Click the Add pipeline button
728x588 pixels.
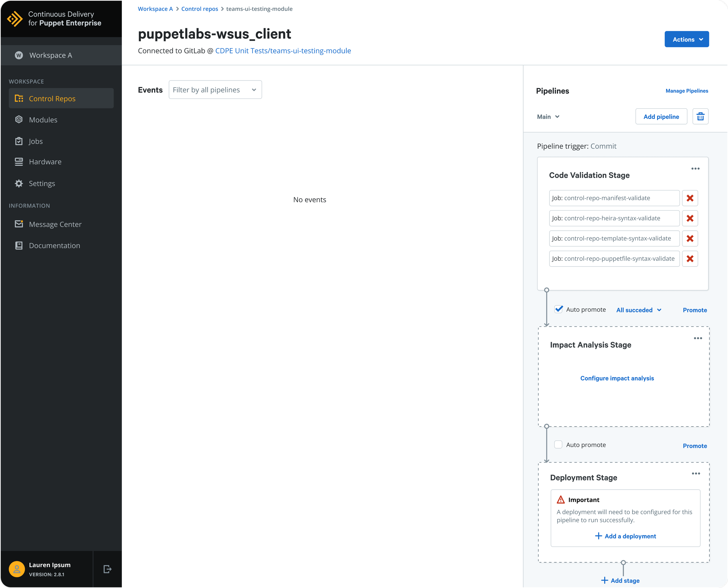click(x=661, y=117)
